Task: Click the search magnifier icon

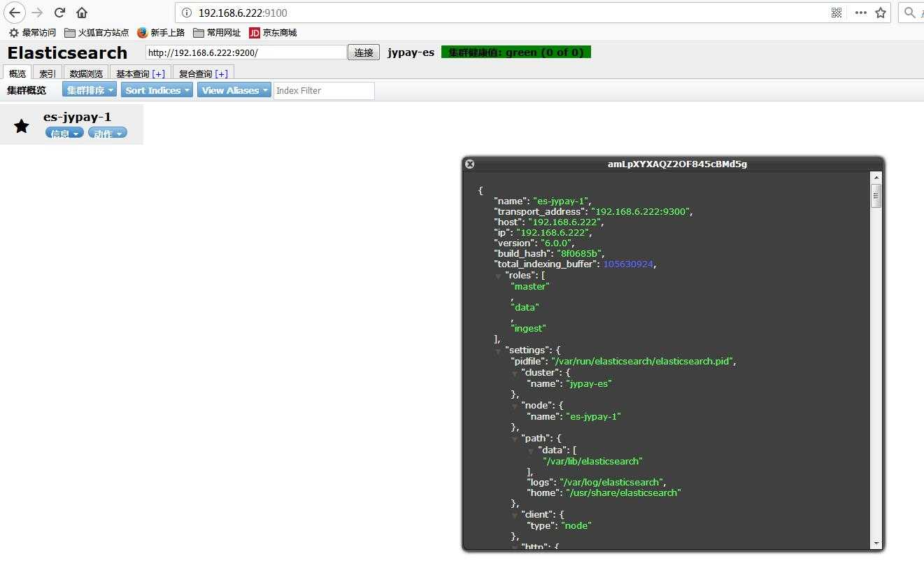Action: pos(910,13)
